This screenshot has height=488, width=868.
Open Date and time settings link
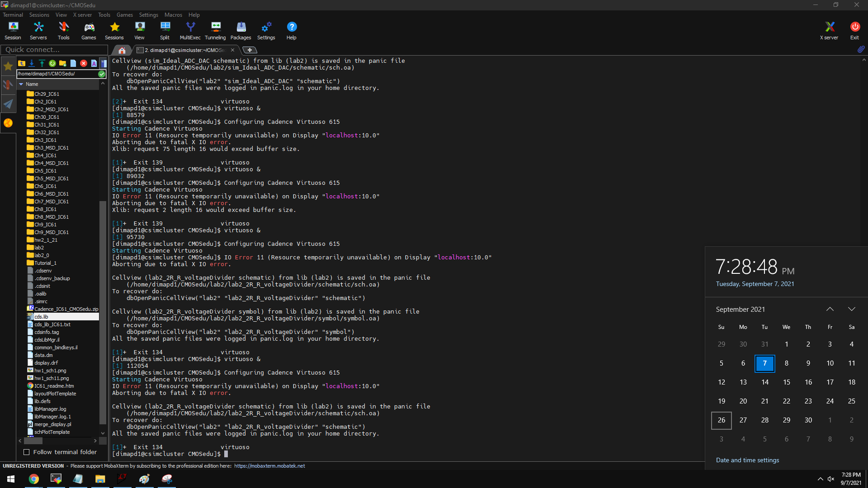[747, 460]
